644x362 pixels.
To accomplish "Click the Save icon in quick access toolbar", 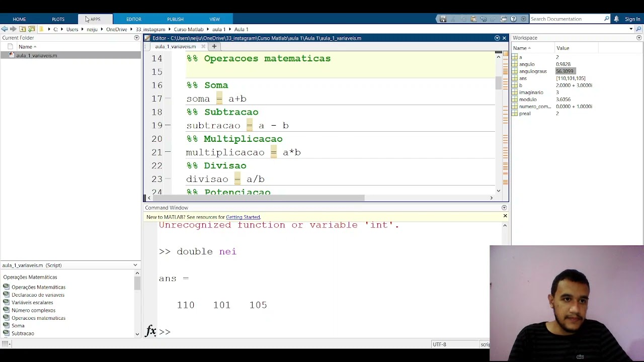I will click(443, 19).
